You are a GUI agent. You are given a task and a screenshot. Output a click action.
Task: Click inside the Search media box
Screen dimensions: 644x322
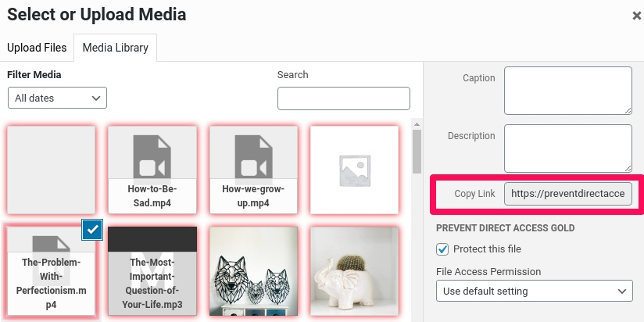click(343, 98)
